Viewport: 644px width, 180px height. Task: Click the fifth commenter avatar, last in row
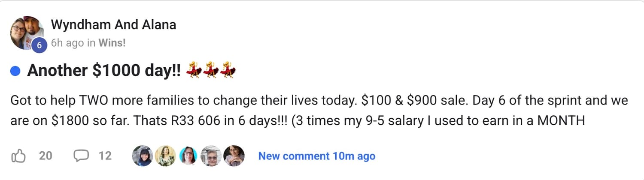(234, 156)
